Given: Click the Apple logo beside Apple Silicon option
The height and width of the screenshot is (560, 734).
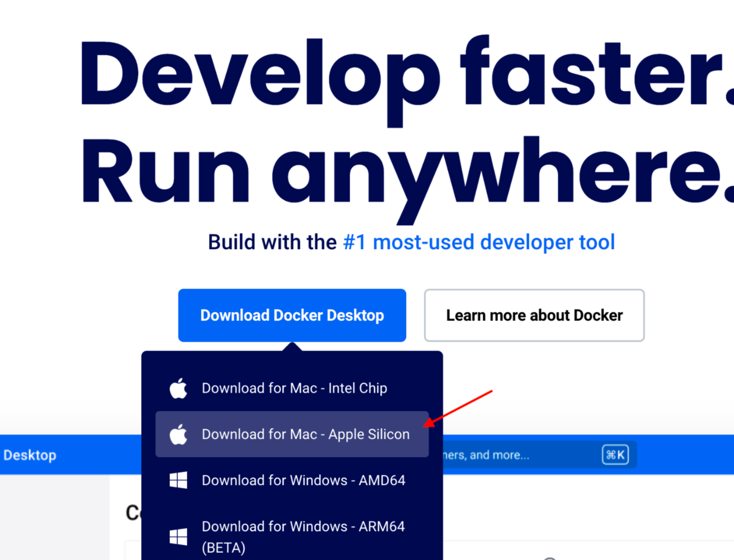Looking at the screenshot, I should (x=178, y=435).
